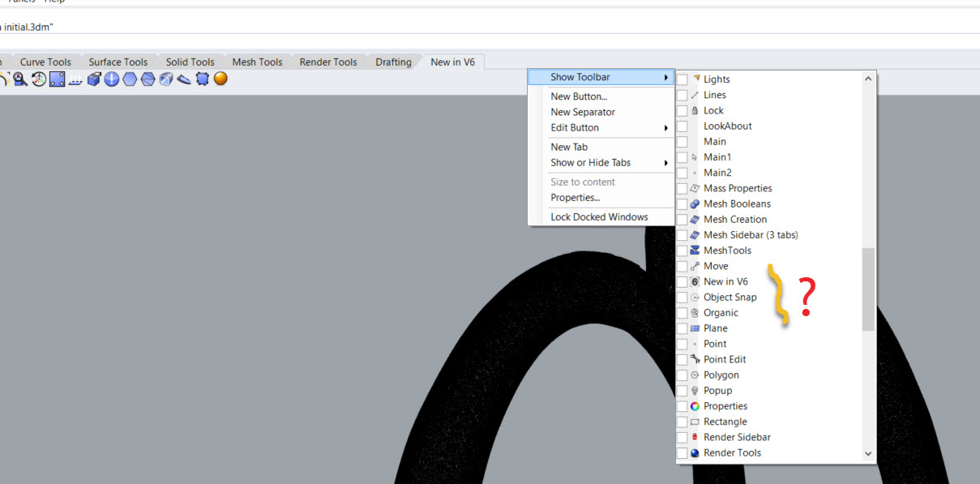
Task: Check the Lights toolbar checkbox
Action: (683, 79)
